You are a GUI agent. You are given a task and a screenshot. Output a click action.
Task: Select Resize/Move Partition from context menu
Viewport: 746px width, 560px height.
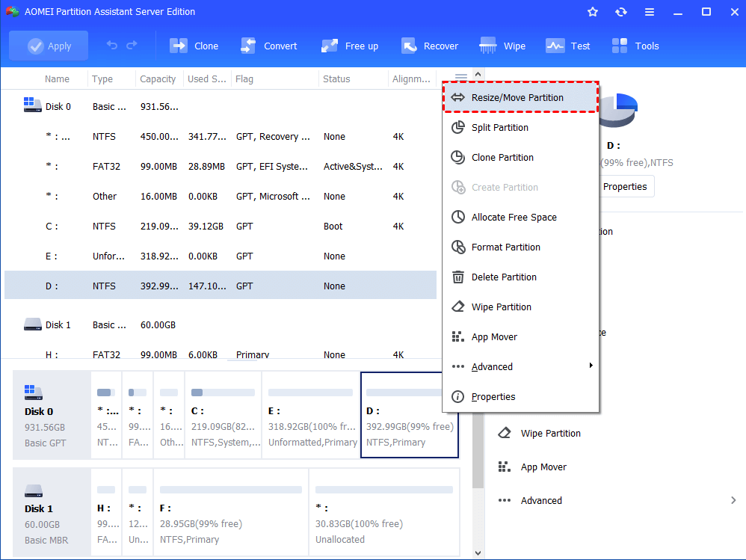[520, 97]
